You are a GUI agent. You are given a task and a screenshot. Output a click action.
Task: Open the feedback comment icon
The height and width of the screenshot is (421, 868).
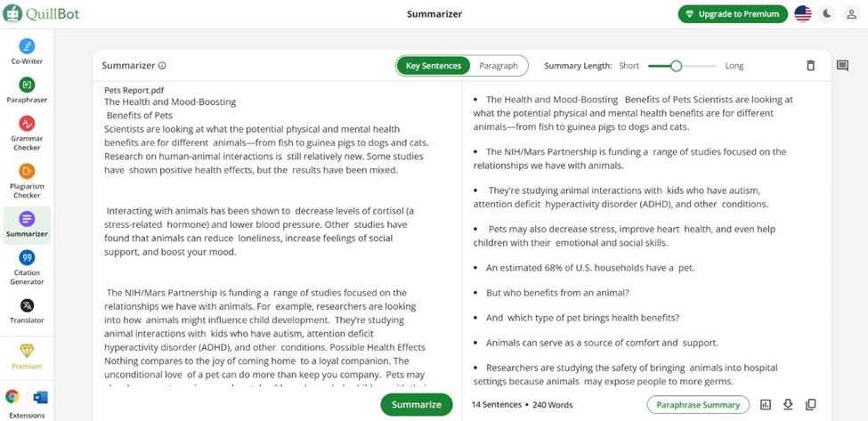click(842, 66)
